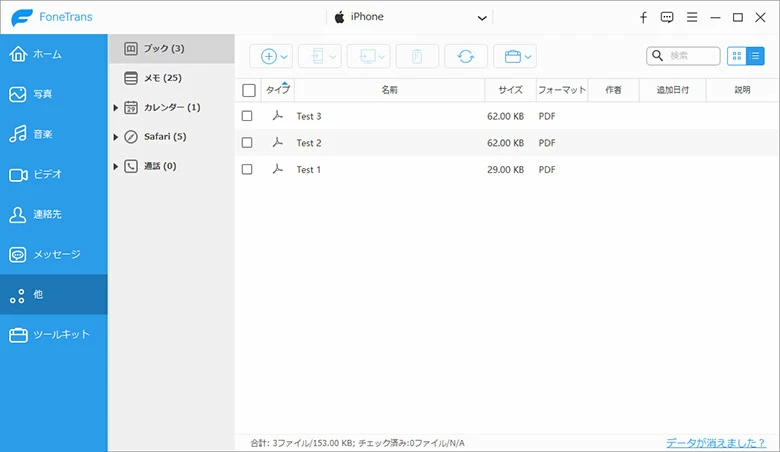Toggle the select-all checkbox in the header
Screen dimensions: 780x452
click(249, 90)
